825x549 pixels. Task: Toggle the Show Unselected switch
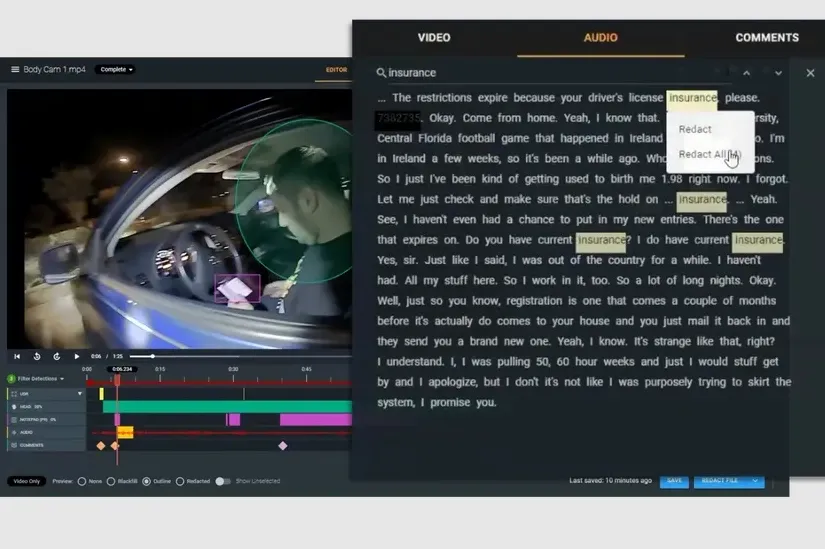point(223,481)
